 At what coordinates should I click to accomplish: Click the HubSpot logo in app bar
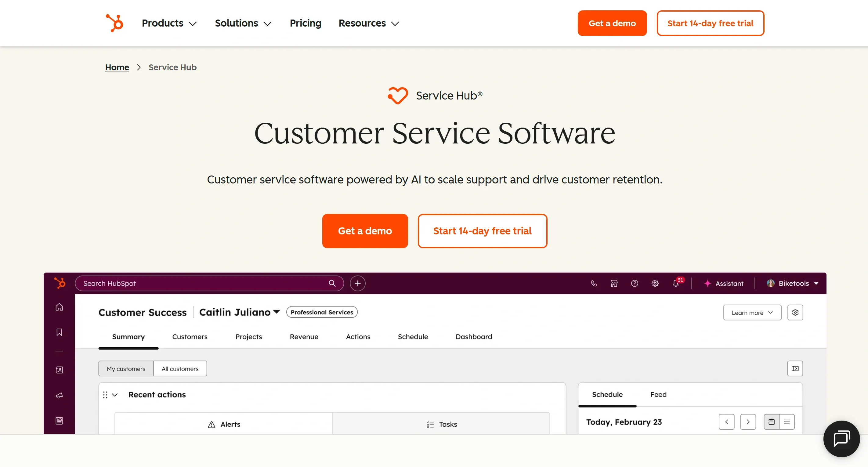click(60, 283)
